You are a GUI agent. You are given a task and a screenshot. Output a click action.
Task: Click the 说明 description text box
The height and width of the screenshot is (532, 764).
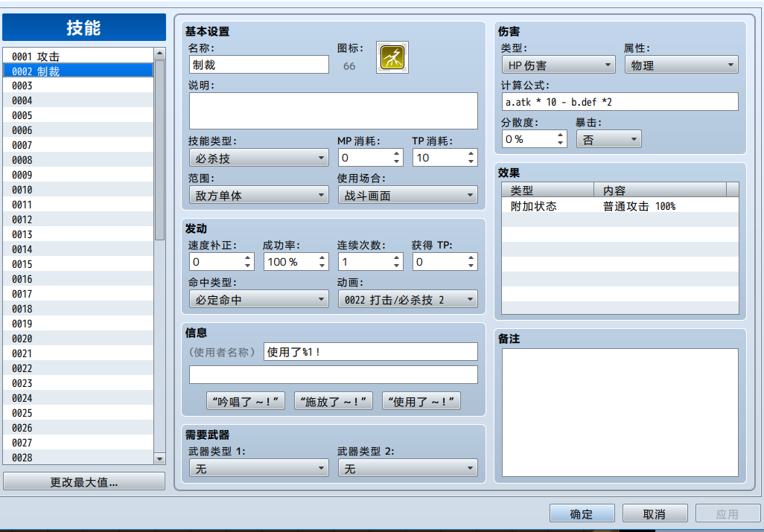[x=334, y=111]
